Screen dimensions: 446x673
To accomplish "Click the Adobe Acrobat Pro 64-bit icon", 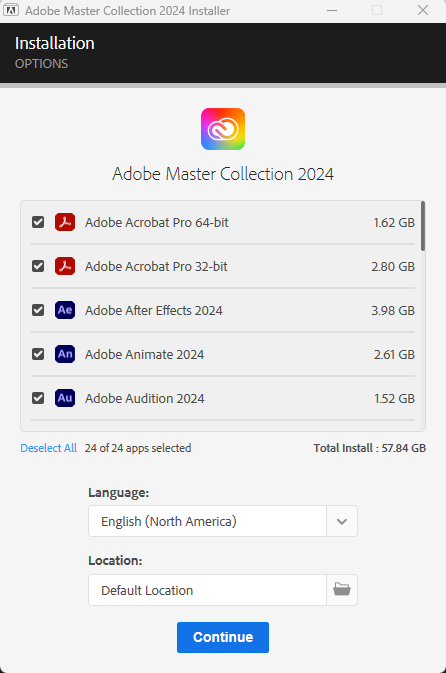I will pos(65,222).
